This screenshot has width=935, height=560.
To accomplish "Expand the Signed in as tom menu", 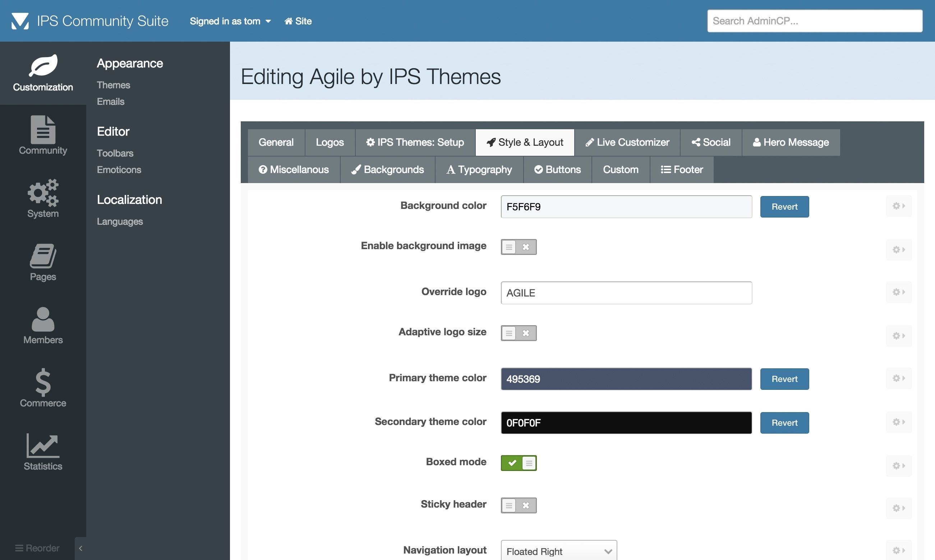I will (230, 21).
